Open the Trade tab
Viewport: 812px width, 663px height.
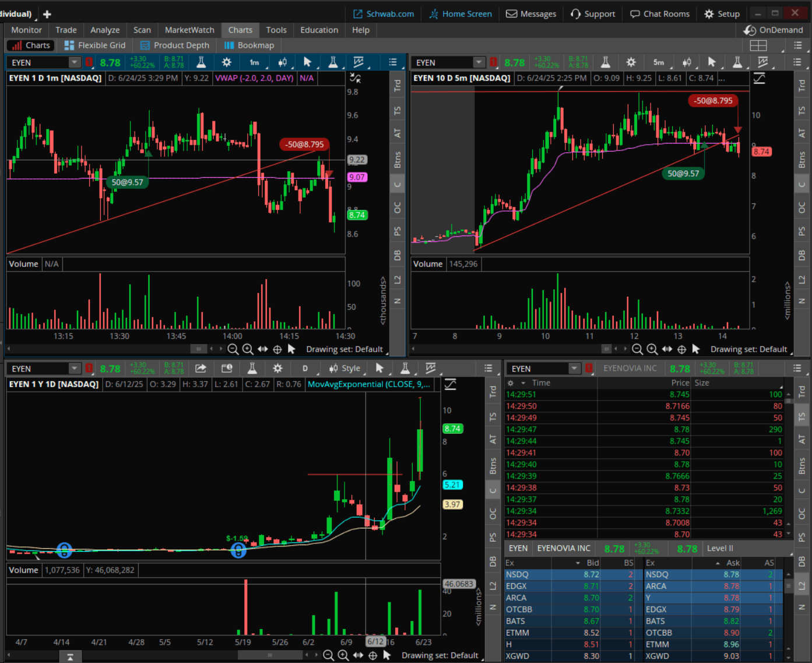[x=66, y=30]
